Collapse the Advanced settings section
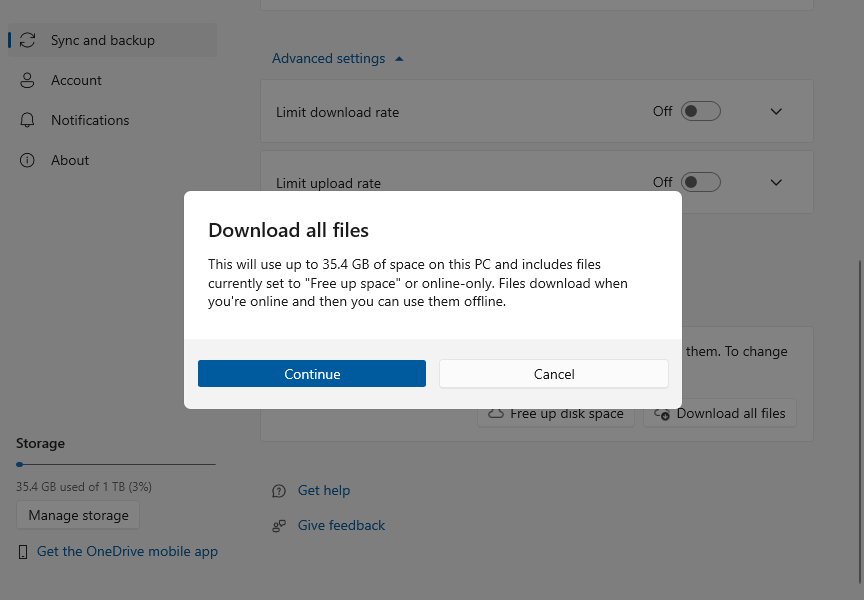This screenshot has height=600, width=864. (338, 58)
